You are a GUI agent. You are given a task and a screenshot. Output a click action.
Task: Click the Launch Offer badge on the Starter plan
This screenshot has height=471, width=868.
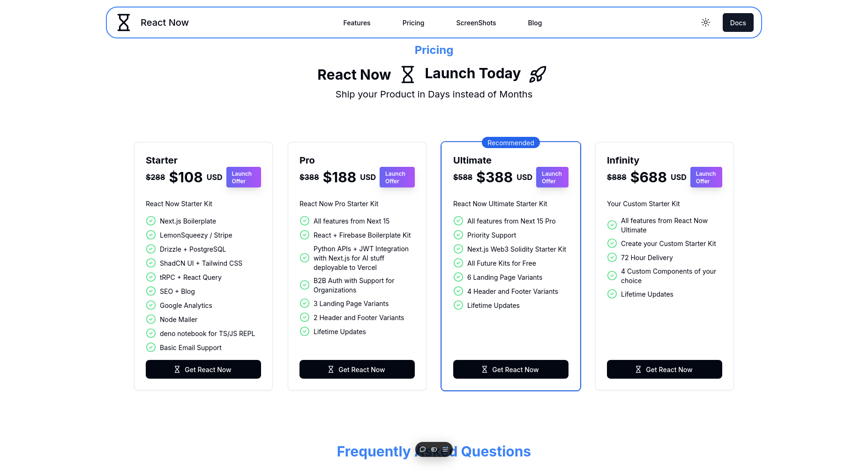click(x=244, y=177)
